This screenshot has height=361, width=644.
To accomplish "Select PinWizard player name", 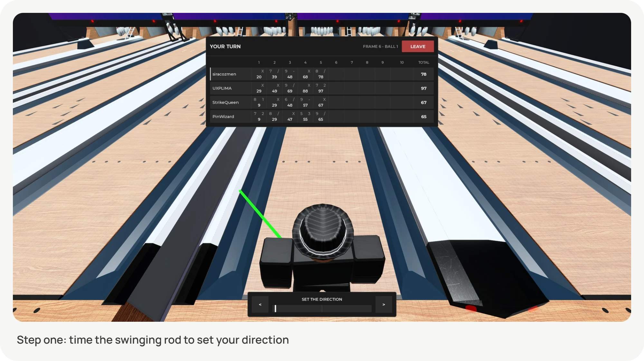I will 223,116.
